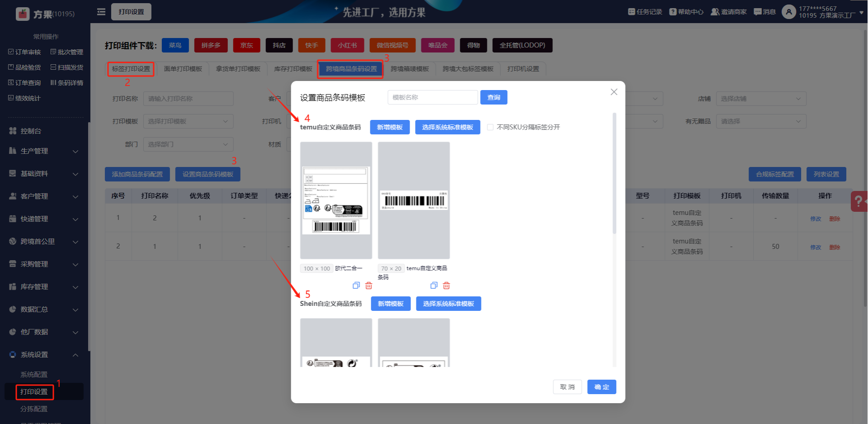
Task: Click the 生产管理 sidebar icon
Action: [x=13, y=151]
